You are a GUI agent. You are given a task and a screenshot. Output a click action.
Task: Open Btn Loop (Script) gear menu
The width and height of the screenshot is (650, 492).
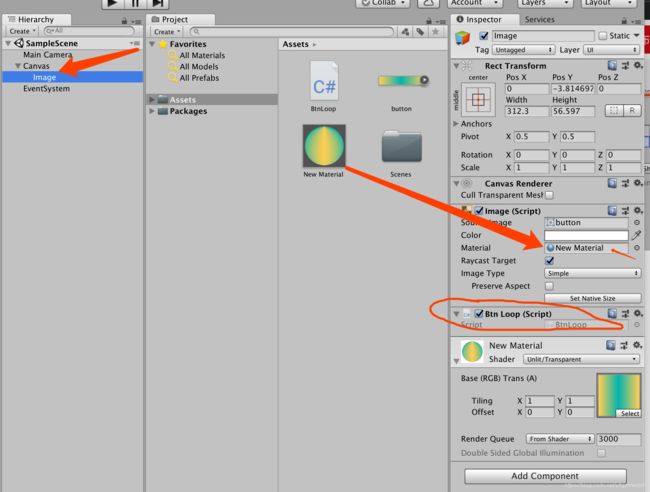638,313
